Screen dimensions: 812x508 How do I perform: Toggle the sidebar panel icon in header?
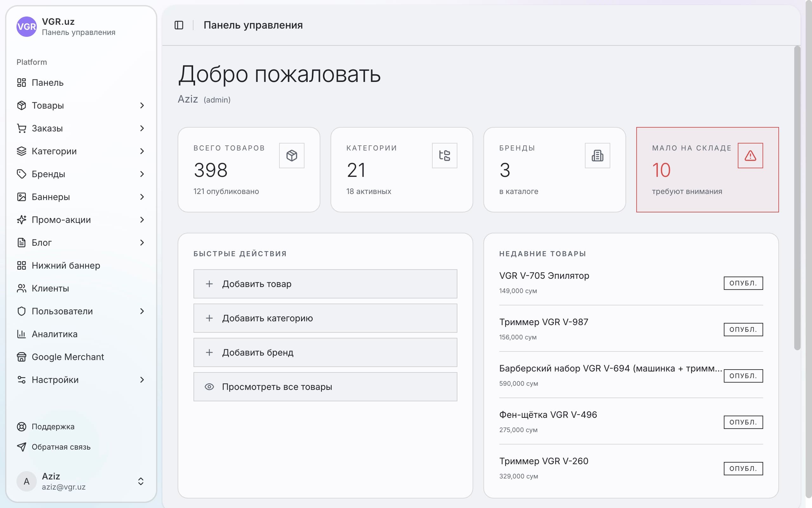pos(179,25)
